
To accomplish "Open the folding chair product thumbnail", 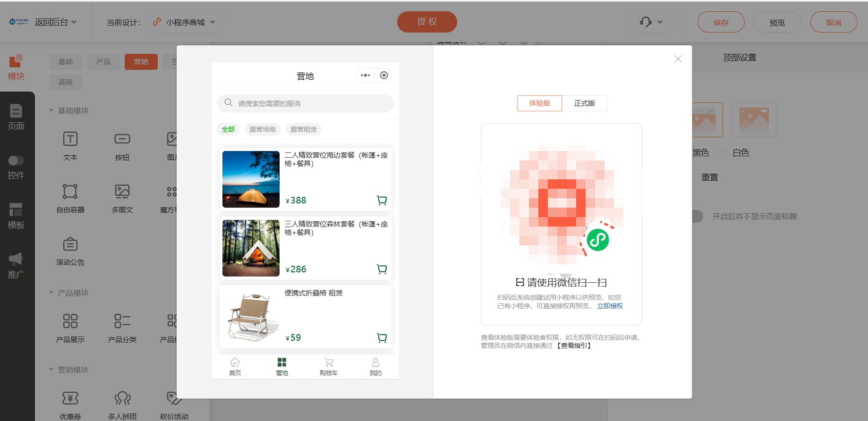I will coord(251,317).
